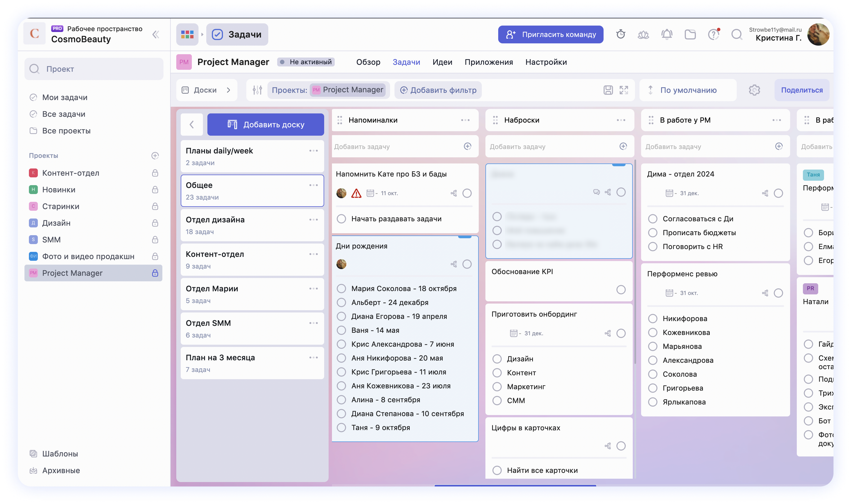Mark subtask Начать раздавать задачи as done
This screenshot has height=504, width=851.
point(341,219)
